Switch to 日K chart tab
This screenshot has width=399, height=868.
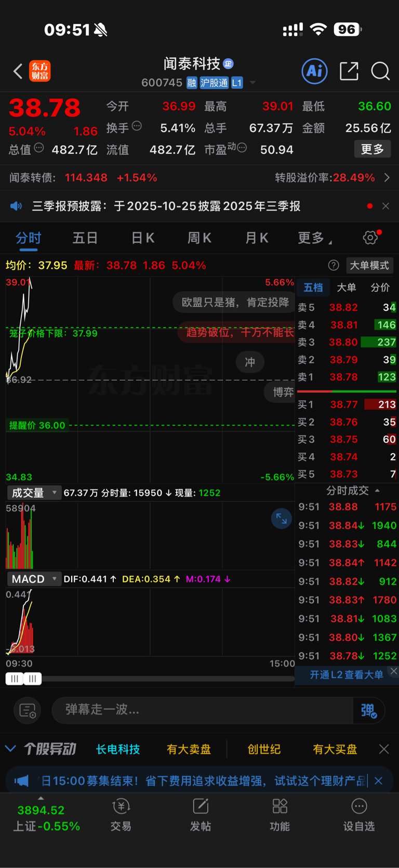(x=143, y=238)
